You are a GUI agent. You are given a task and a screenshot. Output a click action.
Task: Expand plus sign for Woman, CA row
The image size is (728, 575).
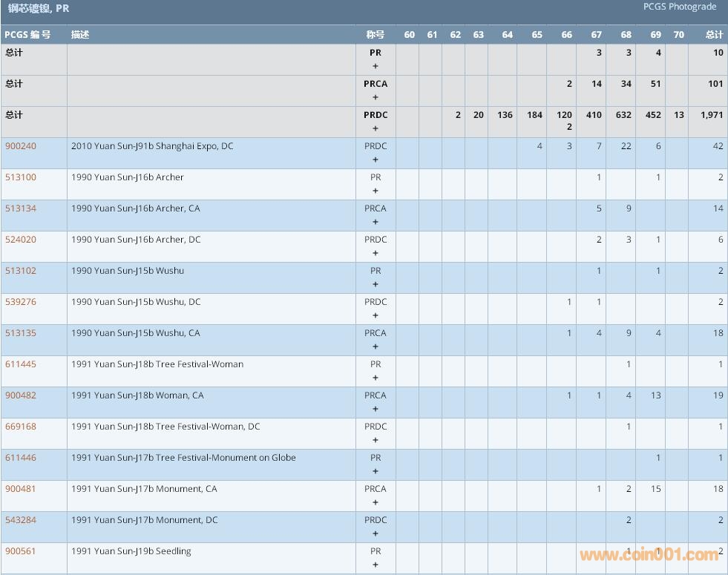(376, 409)
